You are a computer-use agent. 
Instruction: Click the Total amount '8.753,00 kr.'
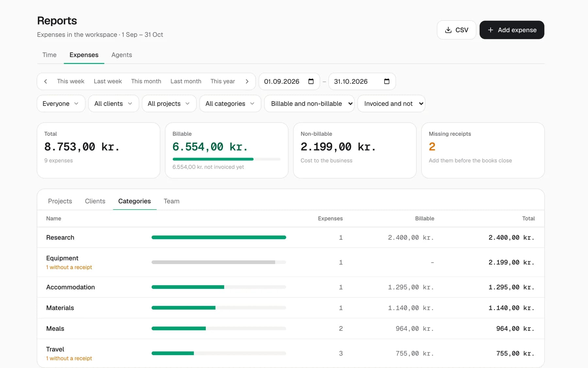[82, 147]
